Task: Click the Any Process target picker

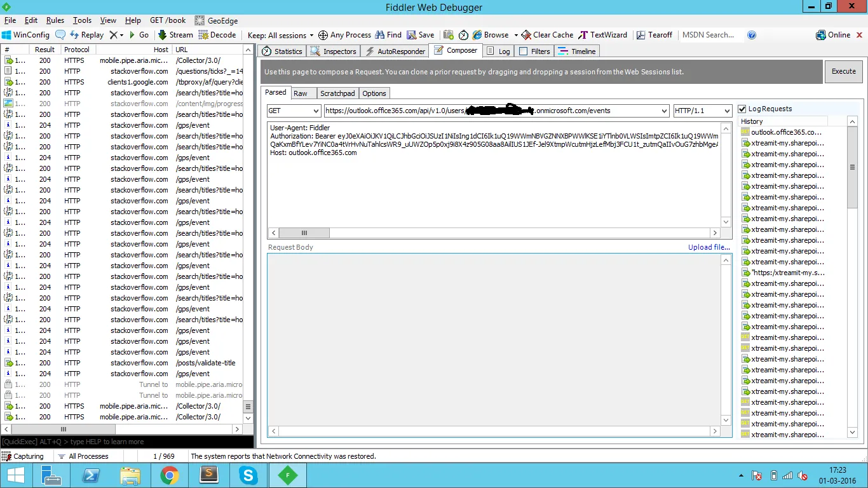Action: pos(344,35)
